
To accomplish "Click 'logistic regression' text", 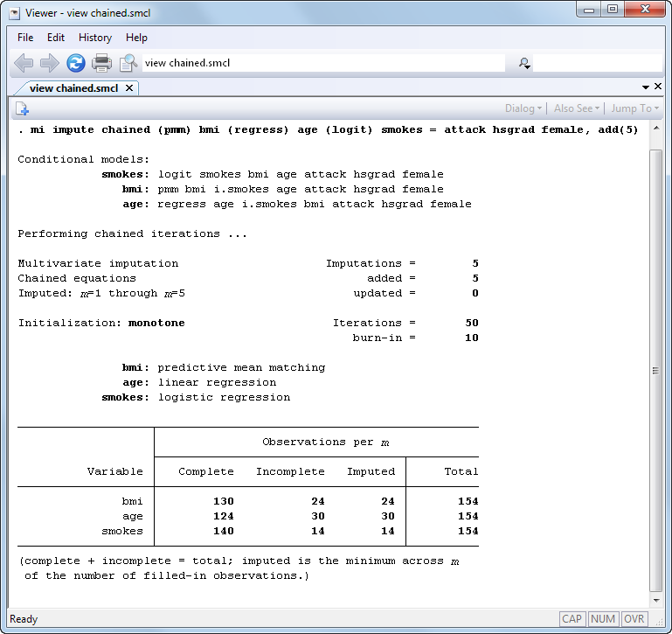I will (224, 398).
